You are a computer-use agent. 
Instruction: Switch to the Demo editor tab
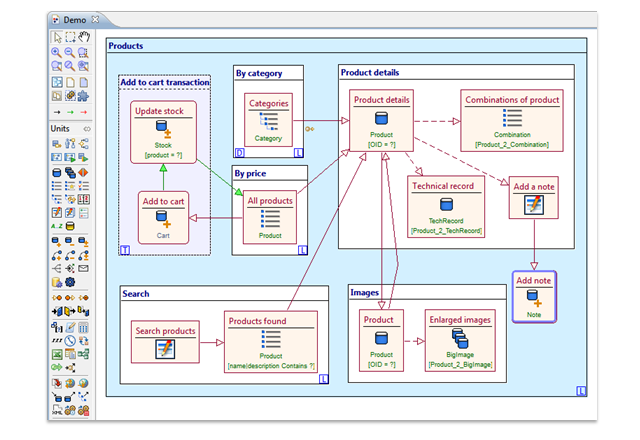[x=75, y=20]
